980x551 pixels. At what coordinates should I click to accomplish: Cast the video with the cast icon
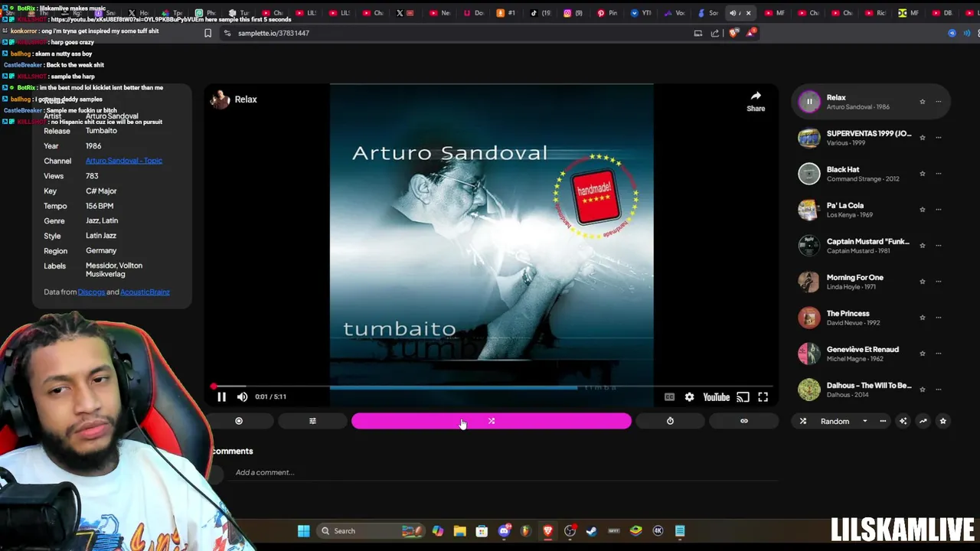[743, 396]
